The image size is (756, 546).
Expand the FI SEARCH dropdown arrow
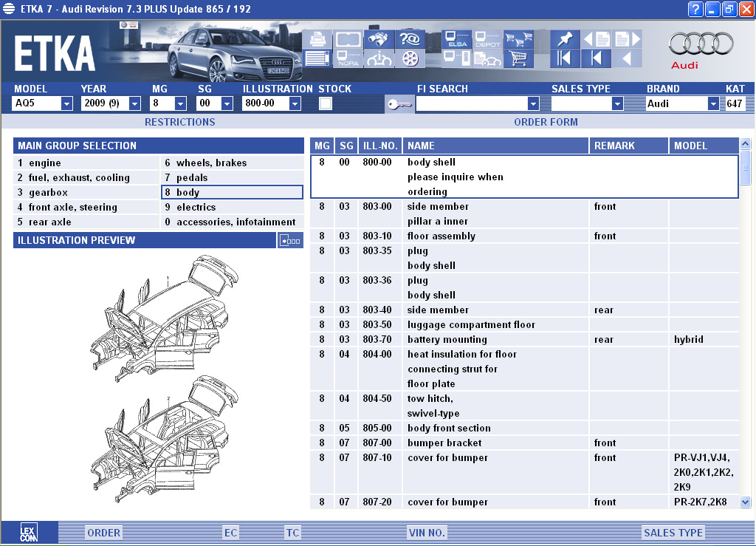coord(533,103)
